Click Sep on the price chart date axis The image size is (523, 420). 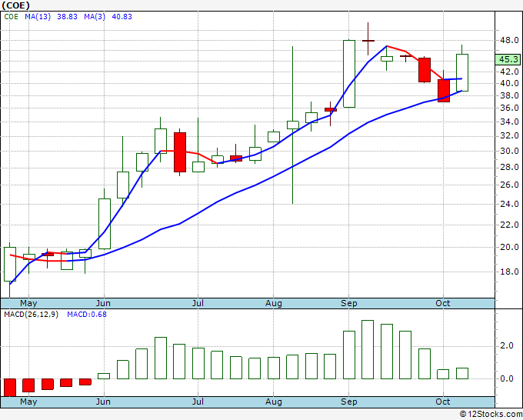tap(349, 304)
